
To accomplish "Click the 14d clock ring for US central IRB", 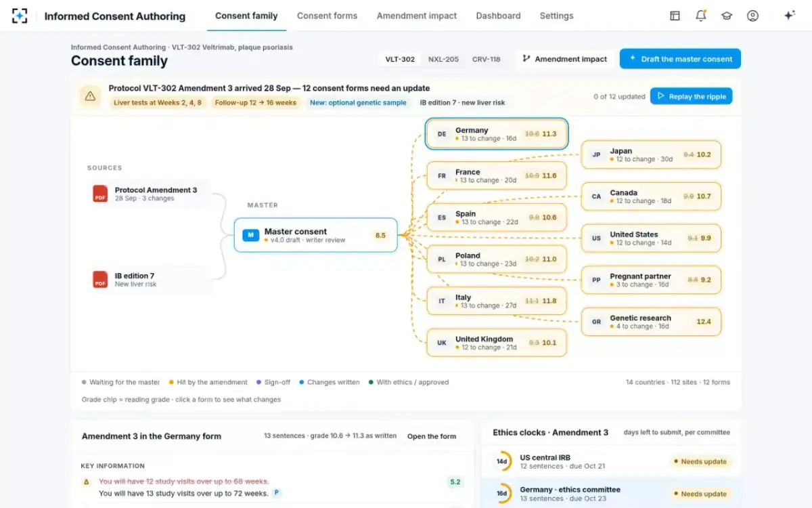I will tap(502, 461).
